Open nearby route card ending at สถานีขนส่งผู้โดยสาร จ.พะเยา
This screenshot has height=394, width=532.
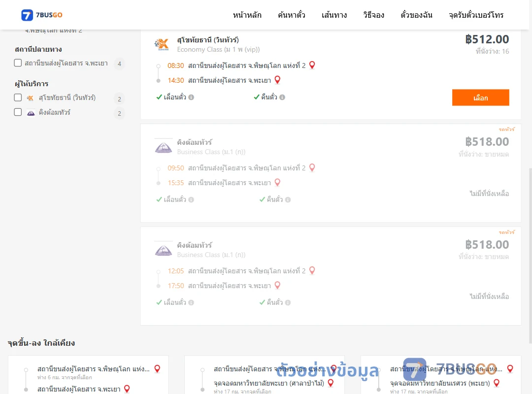(88, 375)
